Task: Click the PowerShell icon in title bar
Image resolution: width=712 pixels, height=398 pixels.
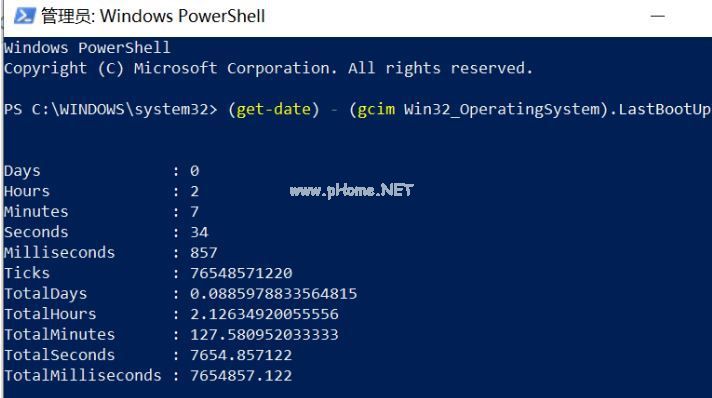Action: [25, 16]
